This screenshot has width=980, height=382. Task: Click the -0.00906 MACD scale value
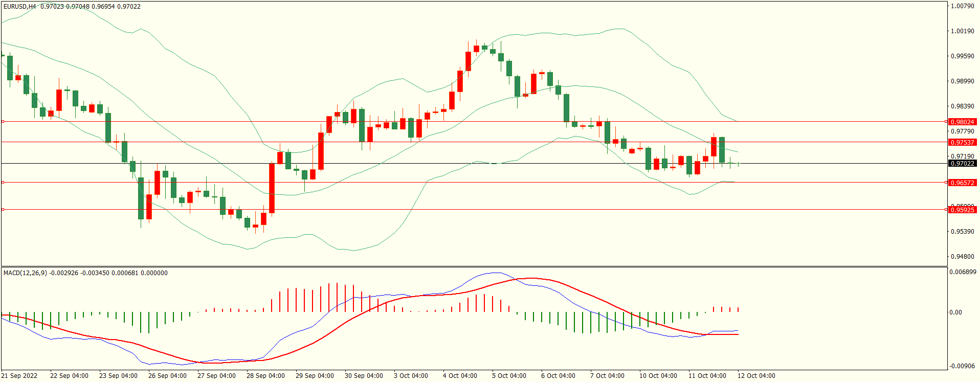(962, 366)
